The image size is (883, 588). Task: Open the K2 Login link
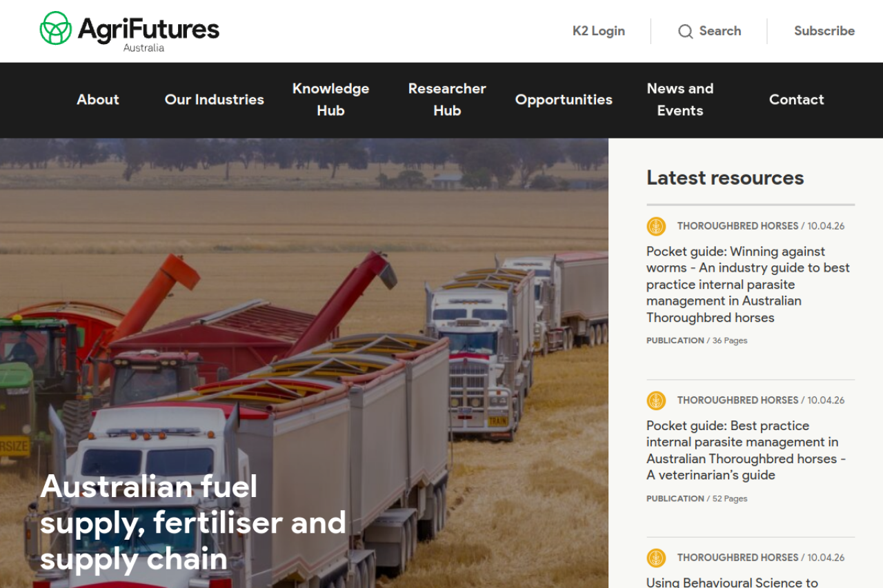599,31
